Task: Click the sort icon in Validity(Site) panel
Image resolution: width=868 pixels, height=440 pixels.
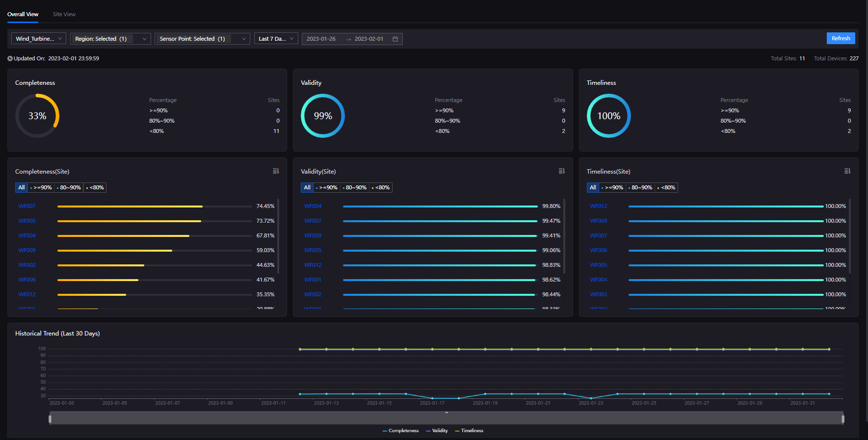Action: pos(561,171)
